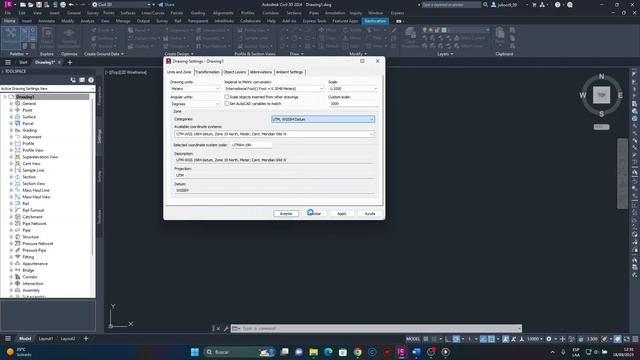Switch to the Layout1 tab
The image size is (640, 360).
(45, 339)
